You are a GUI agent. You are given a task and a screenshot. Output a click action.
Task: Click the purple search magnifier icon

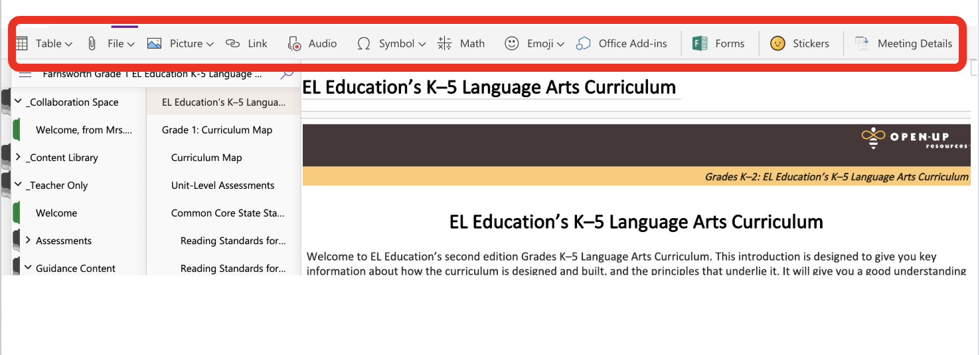point(287,74)
